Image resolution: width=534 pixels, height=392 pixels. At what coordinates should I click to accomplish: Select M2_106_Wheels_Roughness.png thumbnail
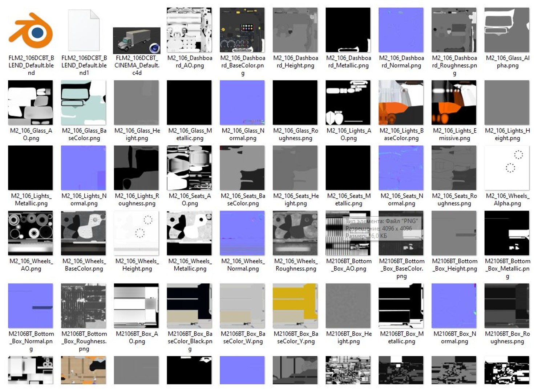(295, 233)
